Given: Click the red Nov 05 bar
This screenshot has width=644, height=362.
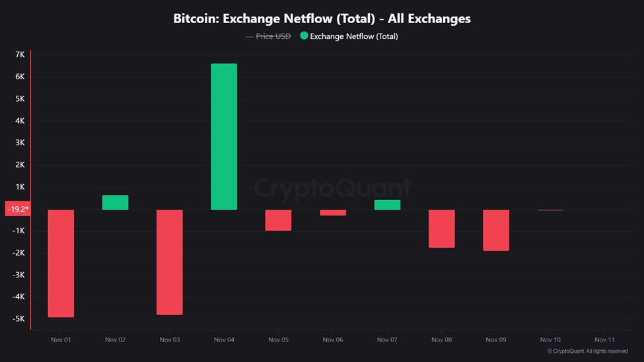Looking at the screenshot, I should point(278,220).
